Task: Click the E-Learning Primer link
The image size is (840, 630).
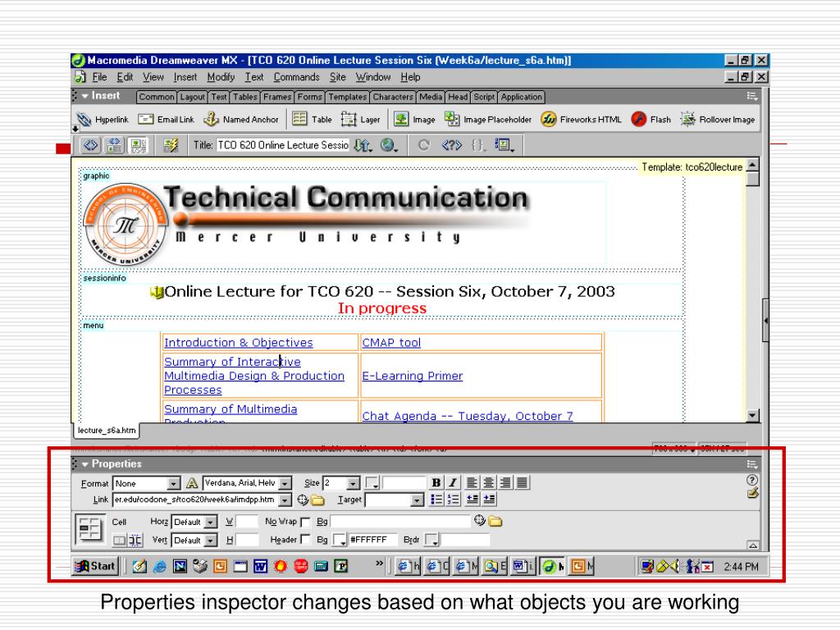Action: click(x=413, y=376)
